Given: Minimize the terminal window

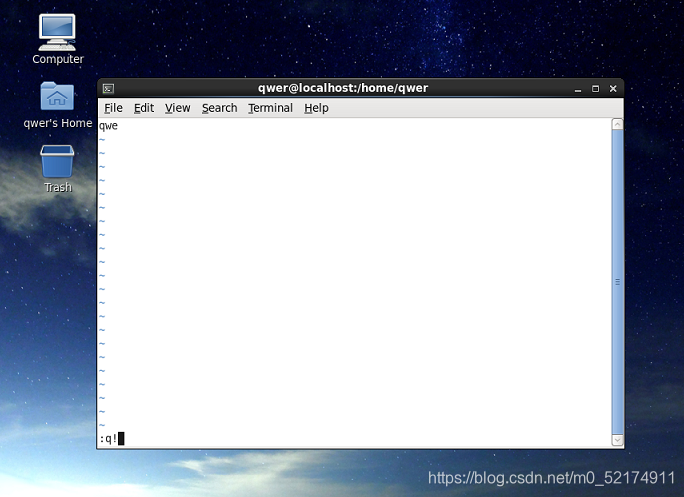Looking at the screenshot, I should click(578, 89).
